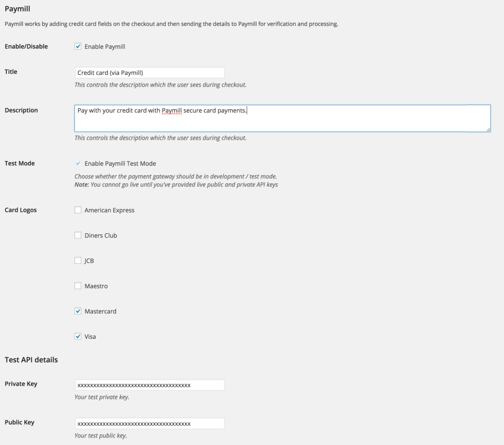The width and height of the screenshot is (504, 445).
Task: Select the Description text area
Action: 282,118
